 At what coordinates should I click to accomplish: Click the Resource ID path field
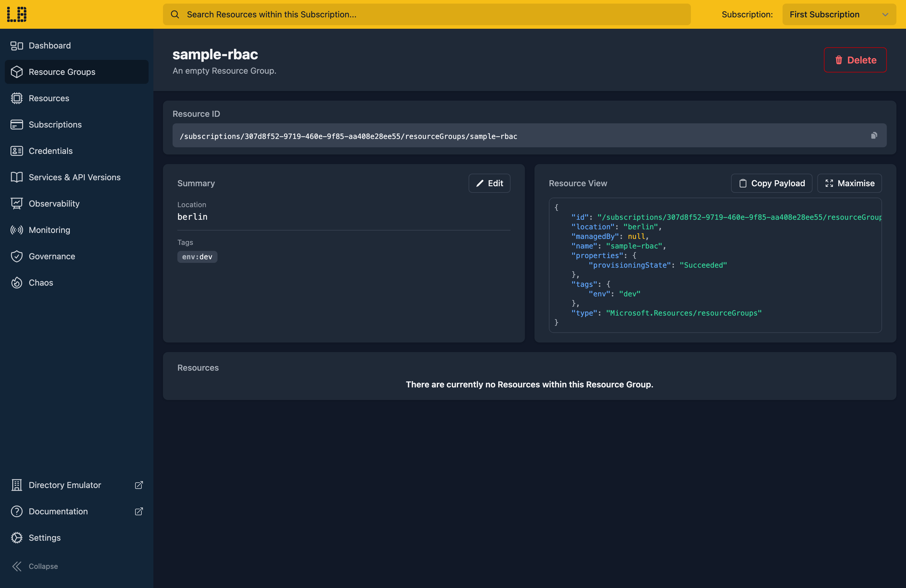point(529,136)
